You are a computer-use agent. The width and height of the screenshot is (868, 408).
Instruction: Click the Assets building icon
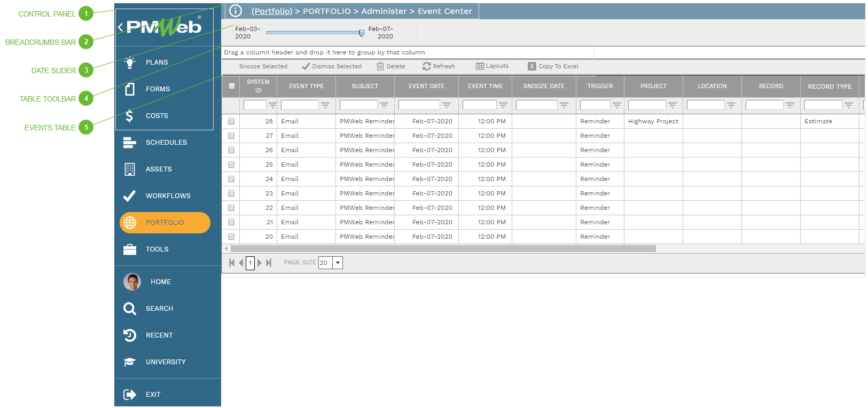129,169
